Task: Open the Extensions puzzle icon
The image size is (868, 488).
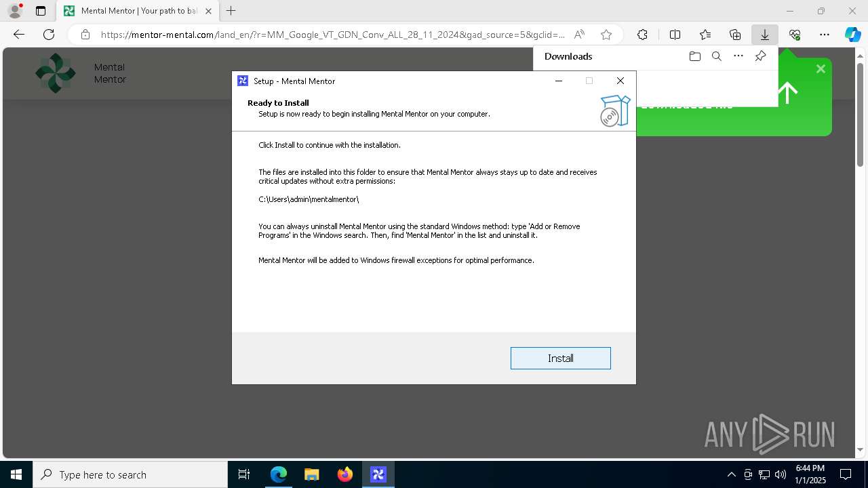Action: tap(642, 35)
